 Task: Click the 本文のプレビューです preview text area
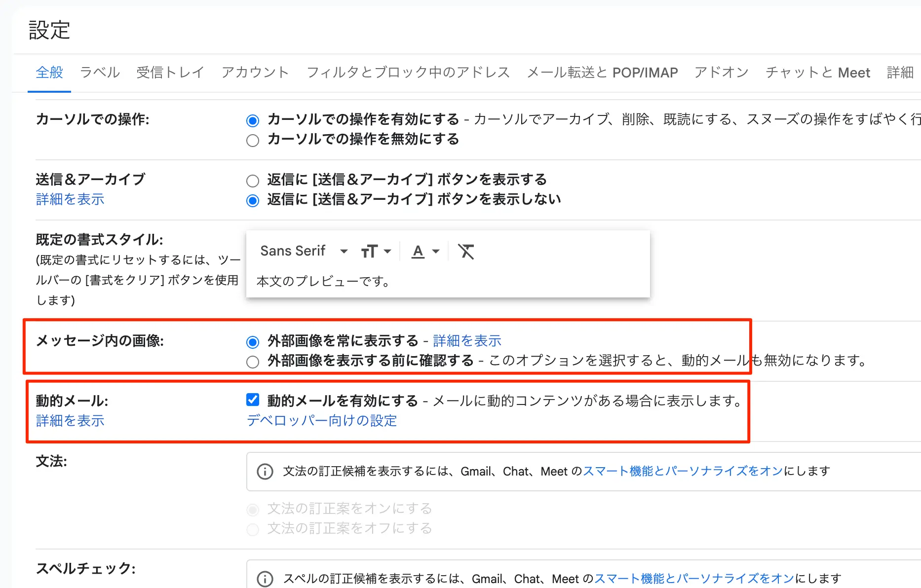[x=324, y=281]
